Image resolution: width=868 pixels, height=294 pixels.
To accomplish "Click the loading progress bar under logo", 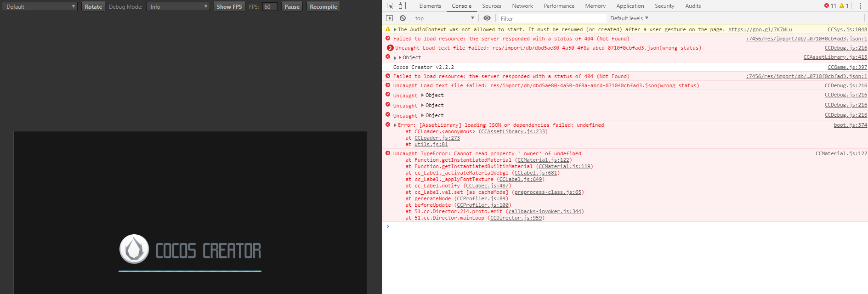I will 190,271.
